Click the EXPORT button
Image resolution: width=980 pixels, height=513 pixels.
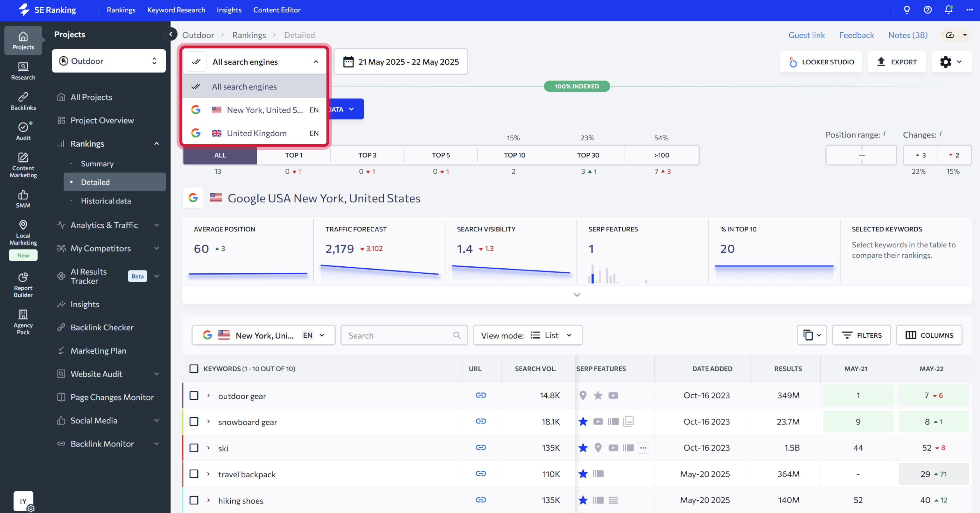coord(897,62)
